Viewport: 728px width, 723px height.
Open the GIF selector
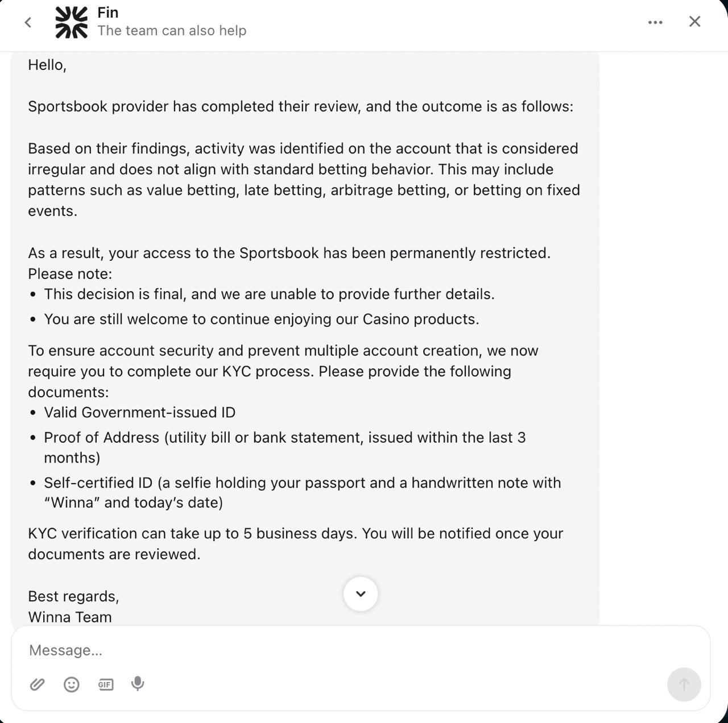coord(106,684)
